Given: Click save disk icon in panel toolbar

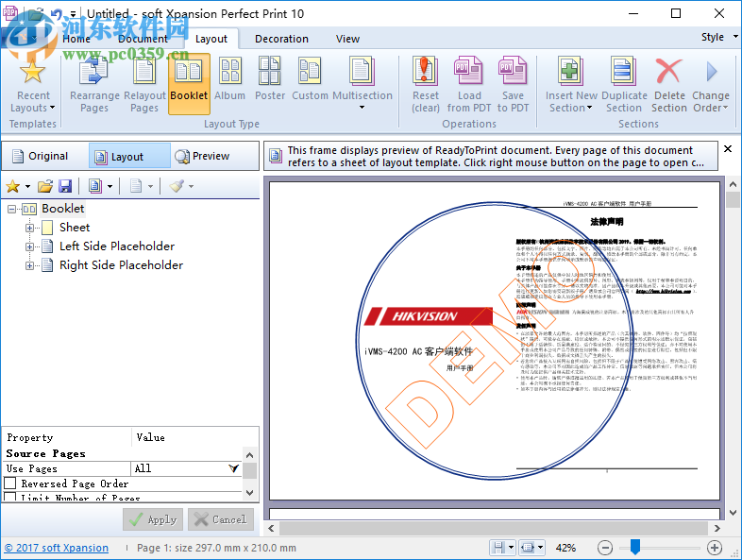Looking at the screenshot, I should pyautogui.click(x=65, y=186).
